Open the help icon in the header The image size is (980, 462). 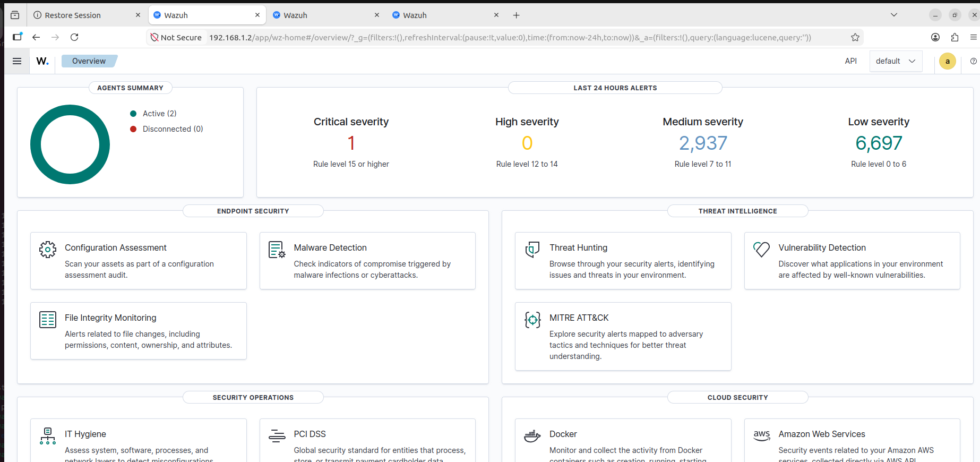973,61
